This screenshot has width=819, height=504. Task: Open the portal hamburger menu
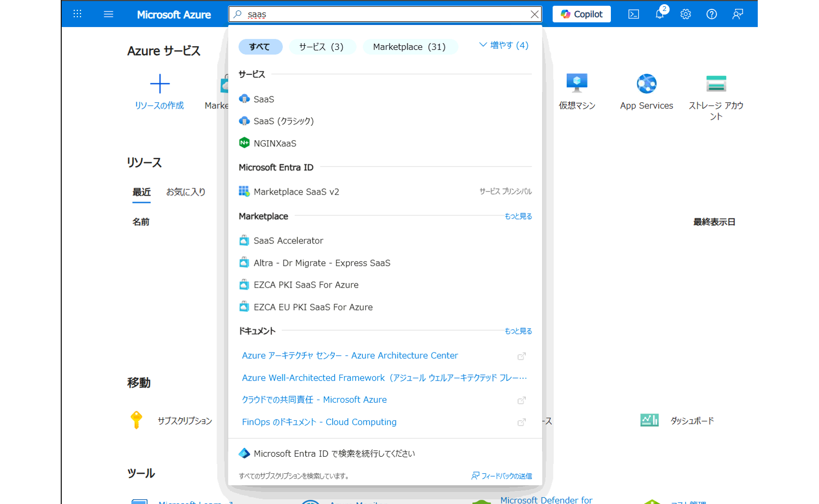108,14
